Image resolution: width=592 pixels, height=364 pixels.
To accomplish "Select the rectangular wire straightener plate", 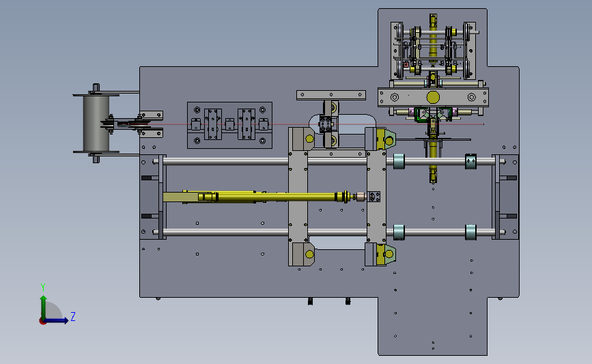I will [x=229, y=125].
